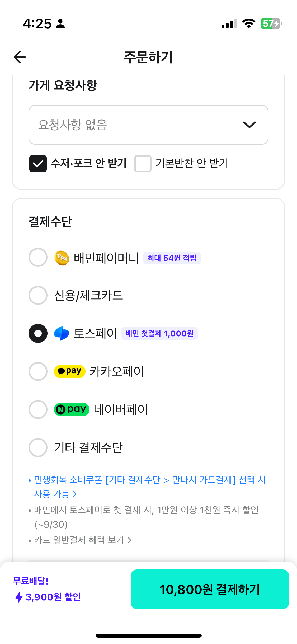Select the 신용/체크카드 radio button

[x=38, y=295]
